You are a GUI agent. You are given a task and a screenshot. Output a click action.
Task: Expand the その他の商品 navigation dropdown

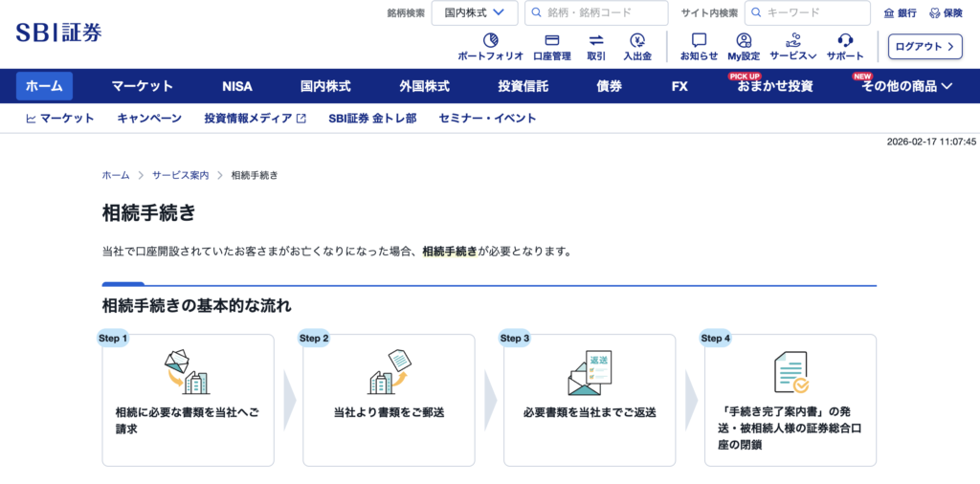[906, 86]
